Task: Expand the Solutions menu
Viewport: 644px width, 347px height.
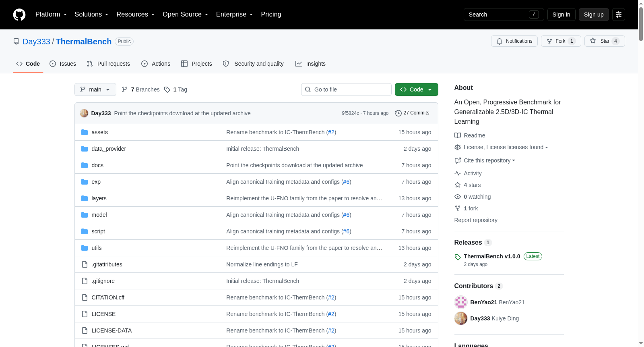Action: pyautogui.click(x=91, y=15)
